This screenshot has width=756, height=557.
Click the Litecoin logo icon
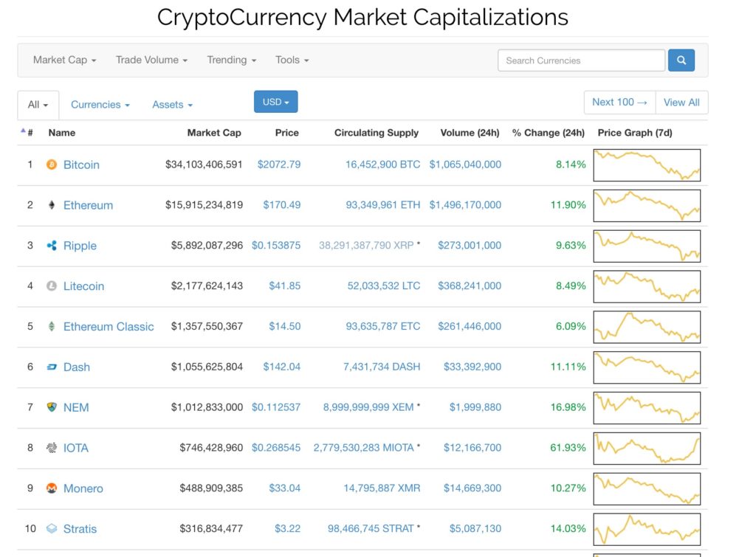pos(52,286)
